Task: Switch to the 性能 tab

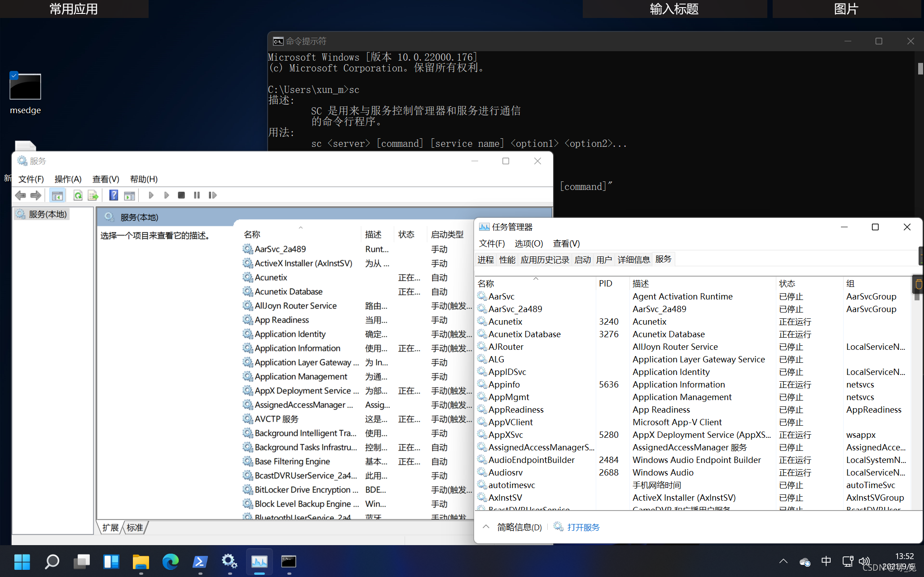Action: (507, 260)
